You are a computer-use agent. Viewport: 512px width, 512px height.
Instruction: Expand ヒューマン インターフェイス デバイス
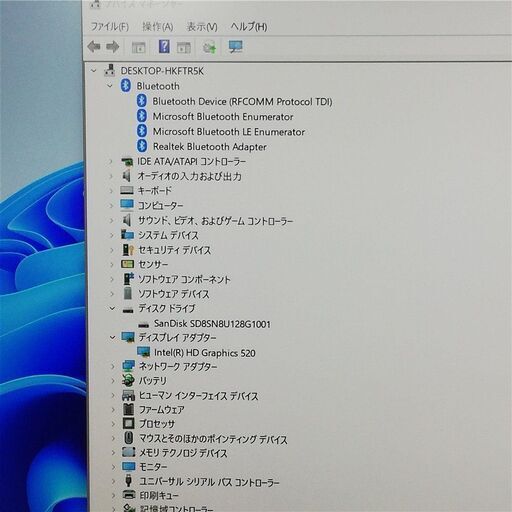[113, 396]
